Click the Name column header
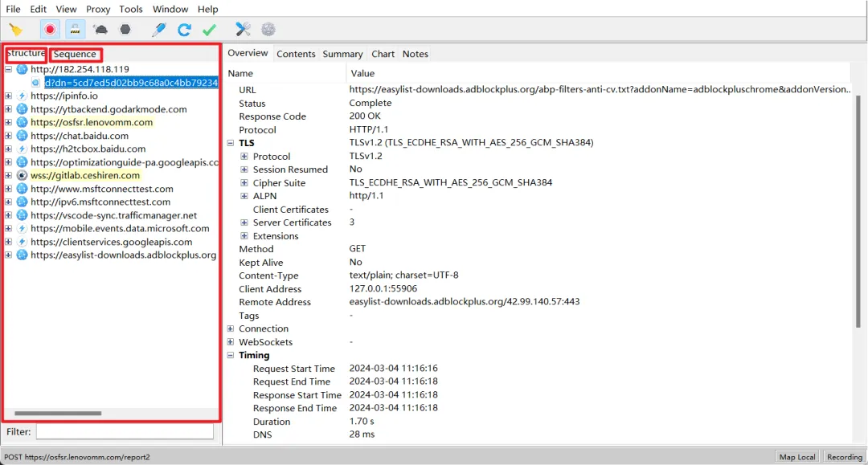 tap(240, 73)
